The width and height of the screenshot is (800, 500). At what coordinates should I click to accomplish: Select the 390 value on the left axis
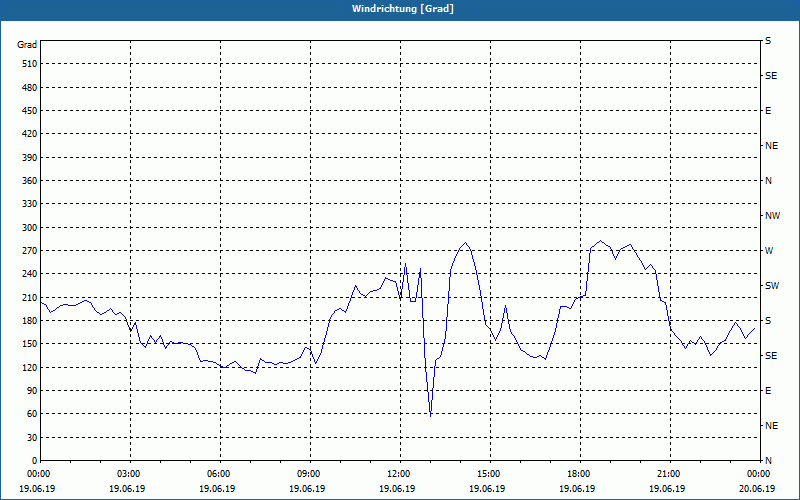click(30, 157)
